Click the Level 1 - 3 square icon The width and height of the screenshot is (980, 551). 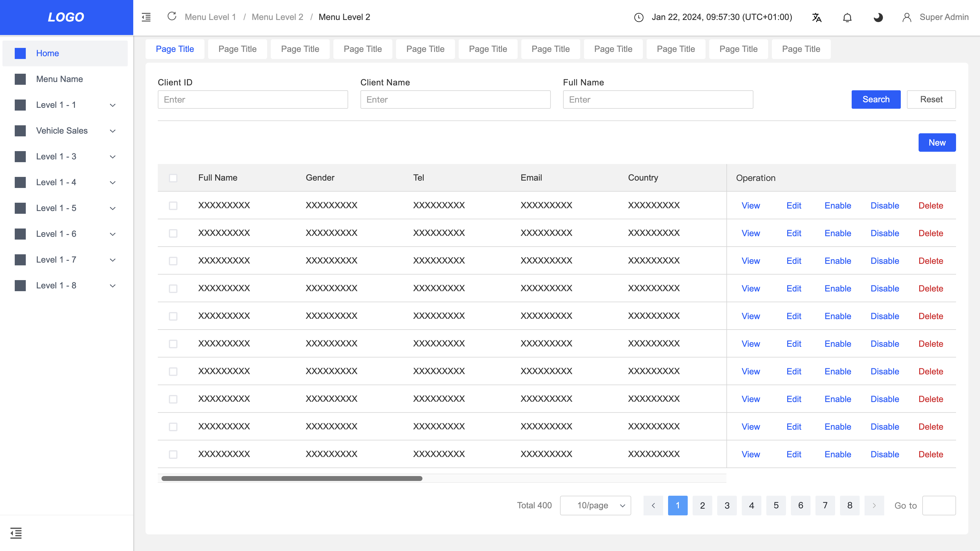pos(20,157)
